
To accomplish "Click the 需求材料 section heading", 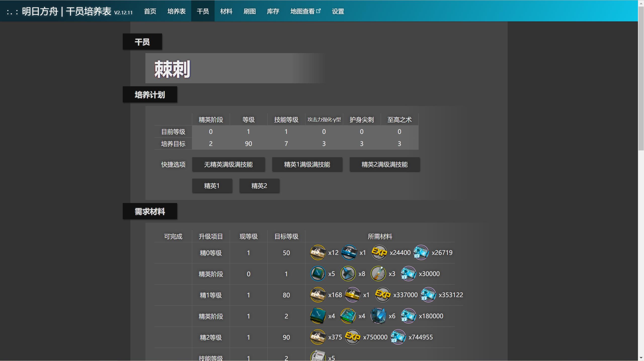I will click(150, 211).
